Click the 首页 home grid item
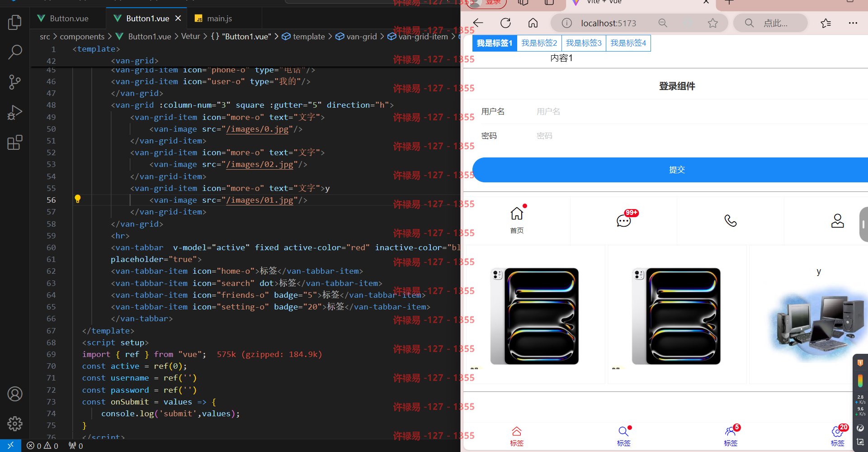The image size is (868, 452). click(x=517, y=221)
